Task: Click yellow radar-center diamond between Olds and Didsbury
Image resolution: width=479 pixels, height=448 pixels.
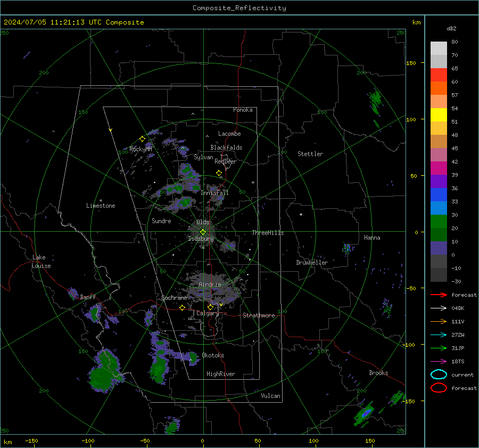Action: (x=203, y=232)
